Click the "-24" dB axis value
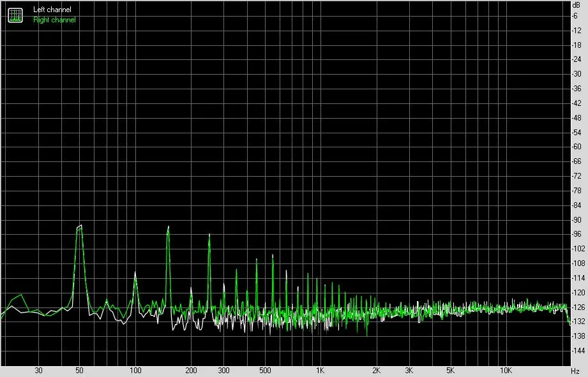This screenshot has width=588, height=377. coord(576,59)
